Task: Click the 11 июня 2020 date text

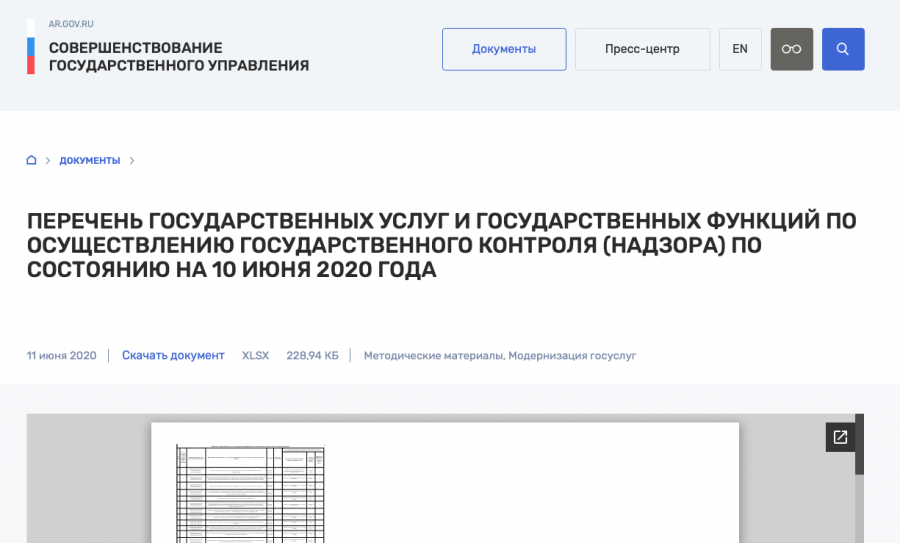Action: 62,355
